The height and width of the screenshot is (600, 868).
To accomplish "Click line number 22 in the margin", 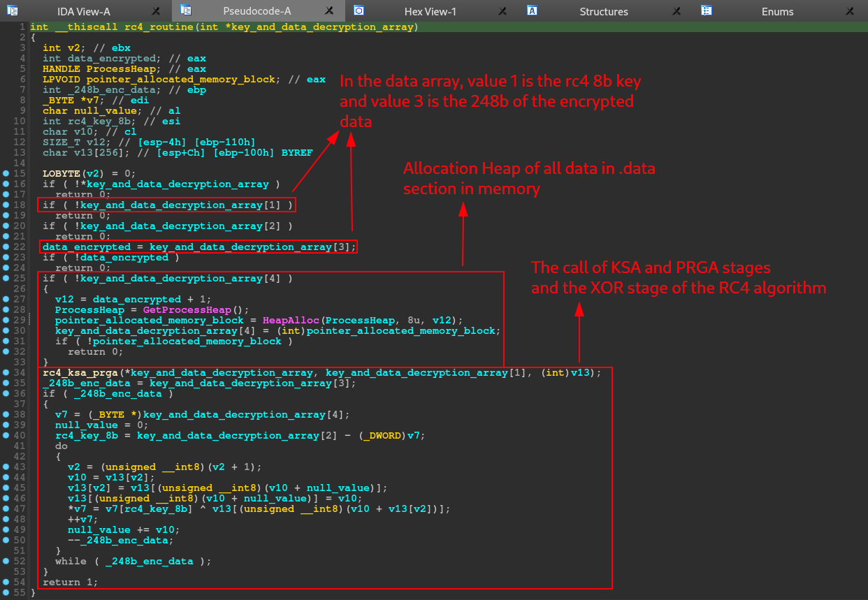I will coord(21,247).
